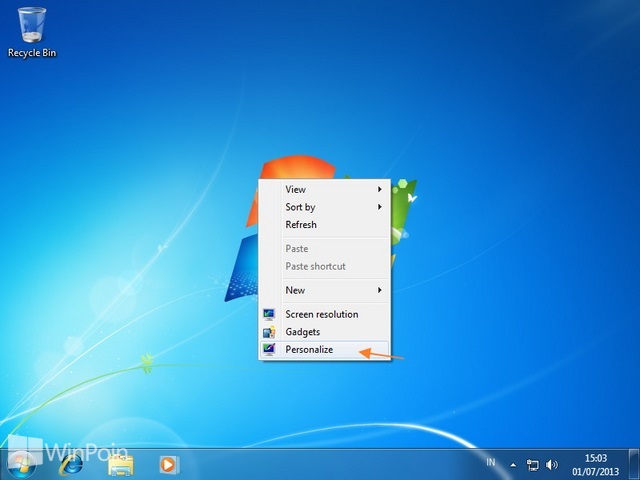This screenshot has width=640, height=480.
Task: Expand the New submenu
Action: point(324,290)
